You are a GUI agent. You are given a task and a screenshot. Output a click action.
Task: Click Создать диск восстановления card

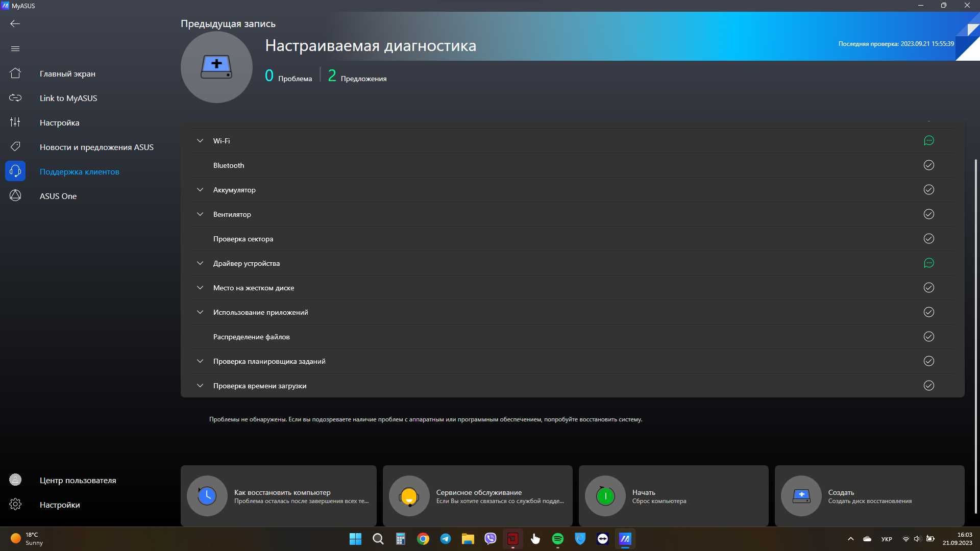[x=870, y=496]
